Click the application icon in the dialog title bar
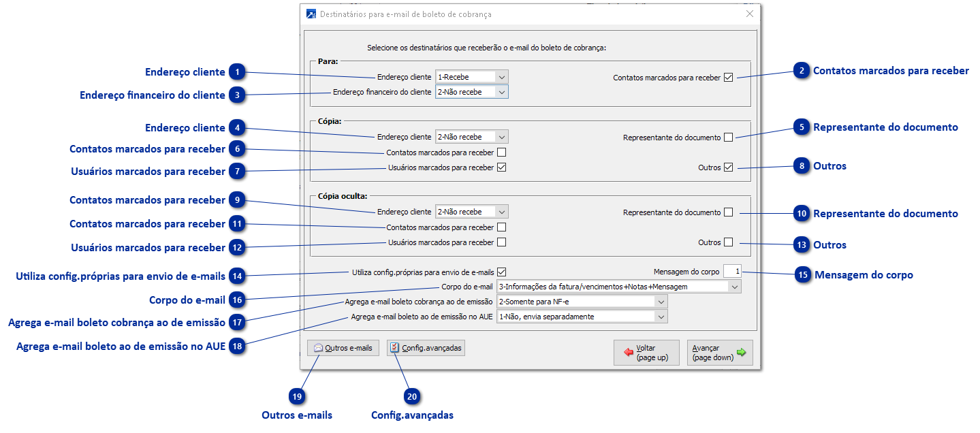 point(311,14)
